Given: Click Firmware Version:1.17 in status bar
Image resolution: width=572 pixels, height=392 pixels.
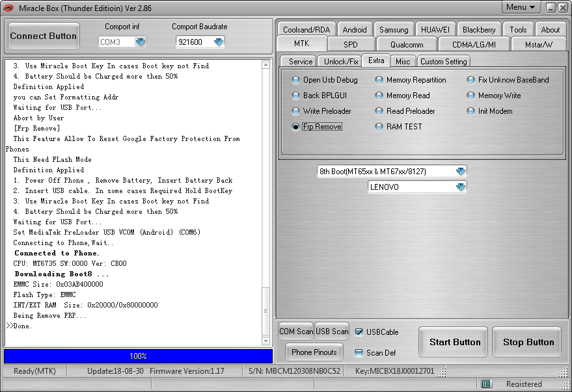Looking at the screenshot, I should pyautogui.click(x=187, y=371).
